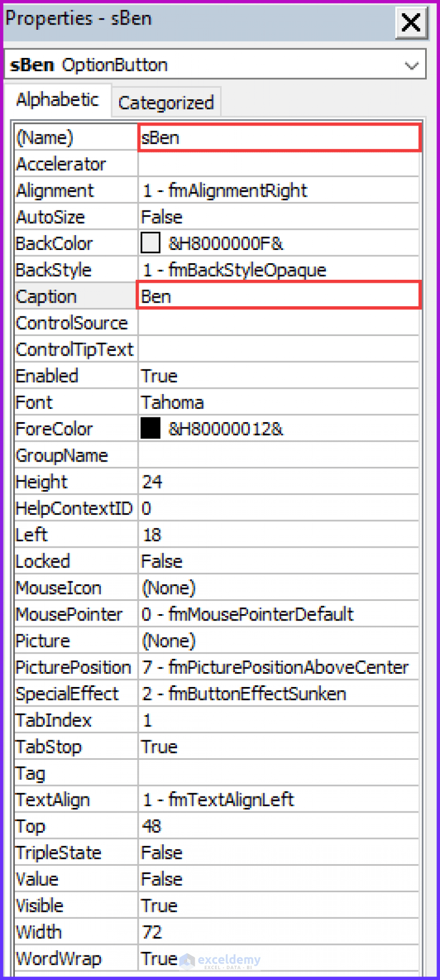Screen dimensions: 440x980
Task: Click the Caption field containing Ben
Action: coord(279,295)
